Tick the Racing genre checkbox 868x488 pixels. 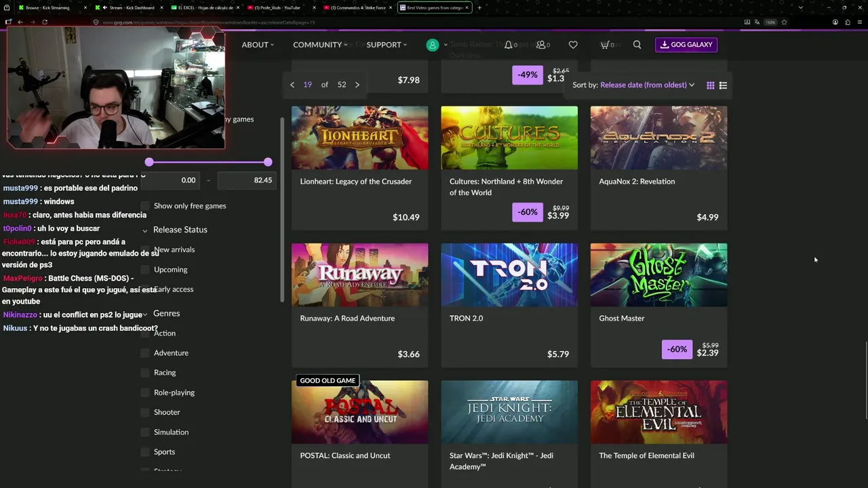pyautogui.click(x=144, y=373)
